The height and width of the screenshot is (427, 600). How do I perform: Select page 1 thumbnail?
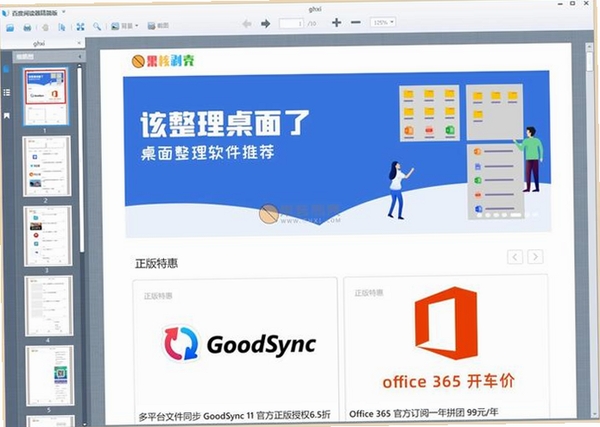(46, 96)
